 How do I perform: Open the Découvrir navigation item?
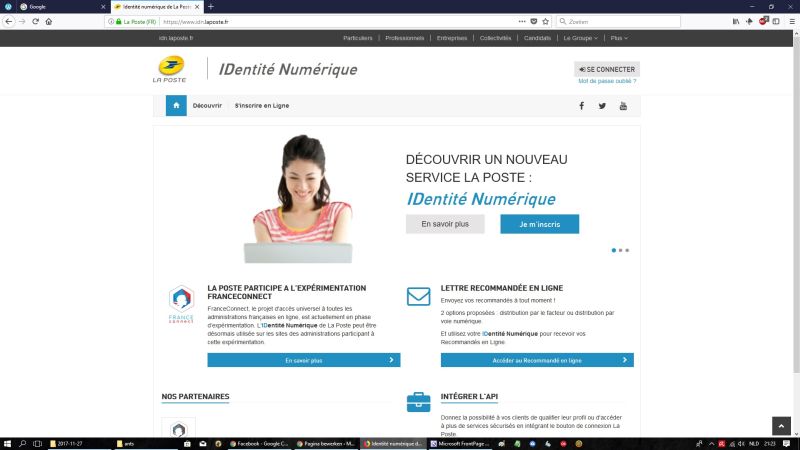(207, 105)
